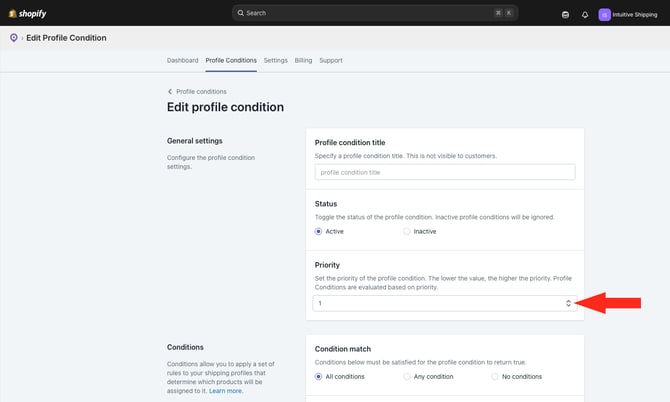Click the app location pin icon

click(14, 38)
